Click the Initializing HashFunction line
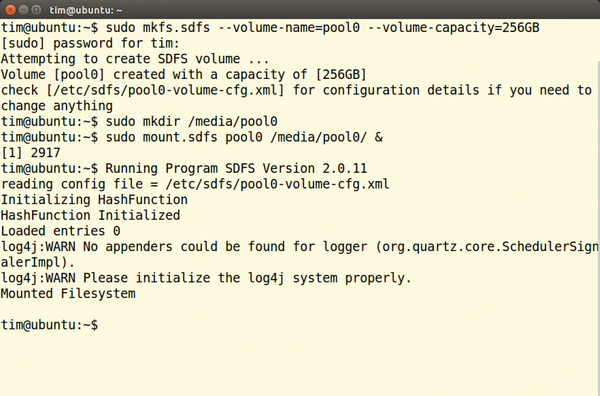The height and width of the screenshot is (396, 600). (x=94, y=200)
